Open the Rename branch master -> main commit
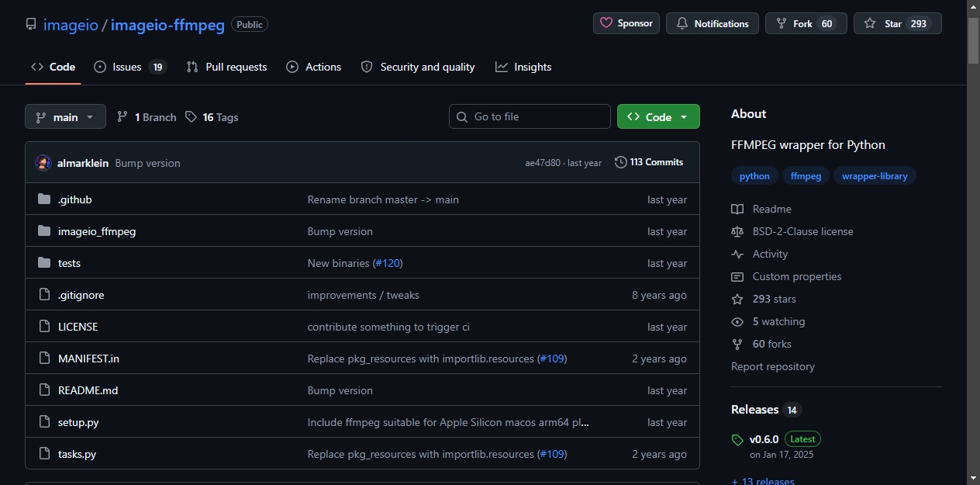Image resolution: width=980 pixels, height=485 pixels. (x=383, y=199)
